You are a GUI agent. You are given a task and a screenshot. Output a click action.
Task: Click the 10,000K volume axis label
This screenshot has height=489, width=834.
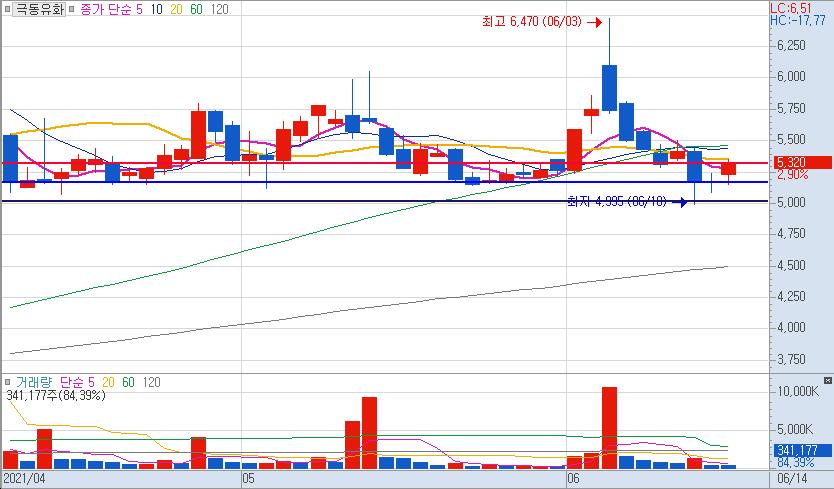coord(798,392)
